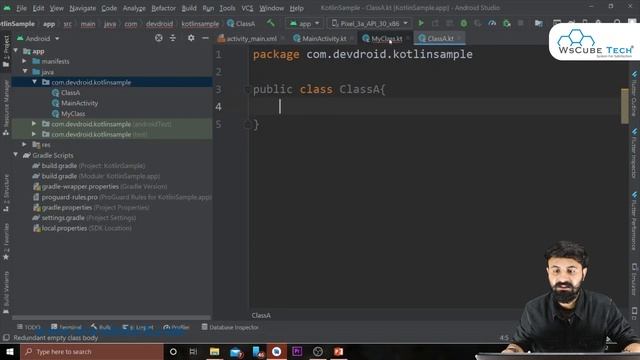The image size is (640, 360).
Task: Collapse the com.devdroid.kotlinsample main package
Action: tap(34, 82)
